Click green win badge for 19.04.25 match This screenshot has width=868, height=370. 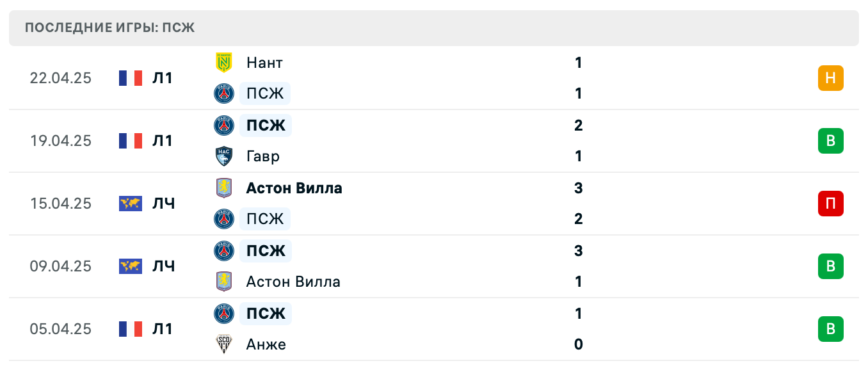(830, 141)
